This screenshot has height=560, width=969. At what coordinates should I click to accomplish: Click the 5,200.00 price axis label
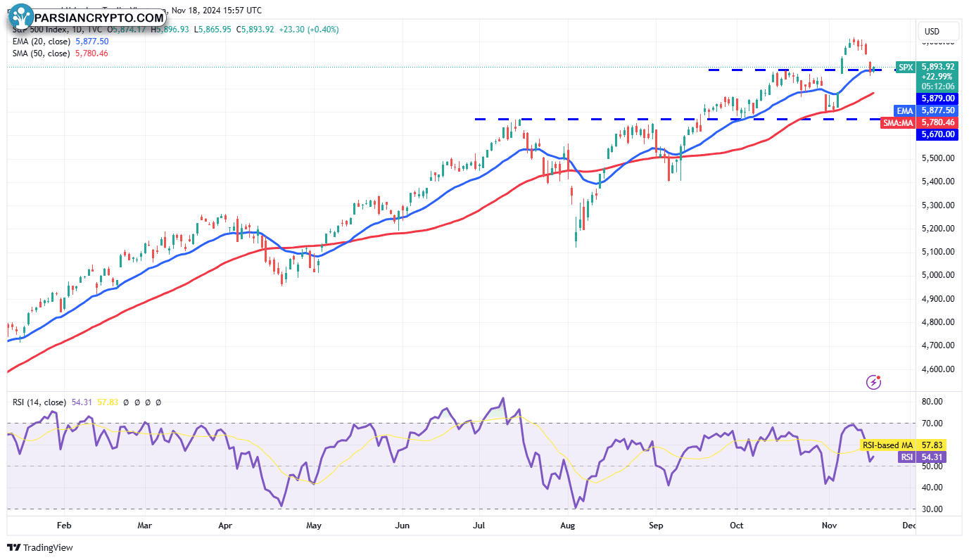point(939,229)
